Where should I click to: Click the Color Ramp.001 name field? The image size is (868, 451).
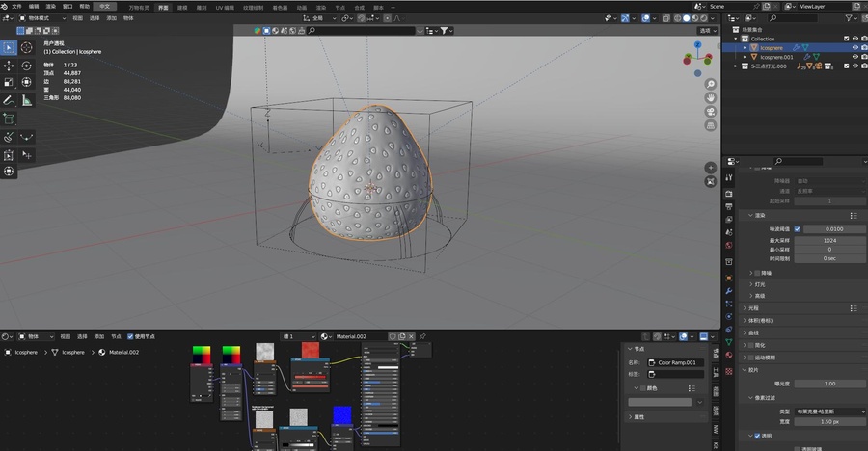(x=676, y=363)
